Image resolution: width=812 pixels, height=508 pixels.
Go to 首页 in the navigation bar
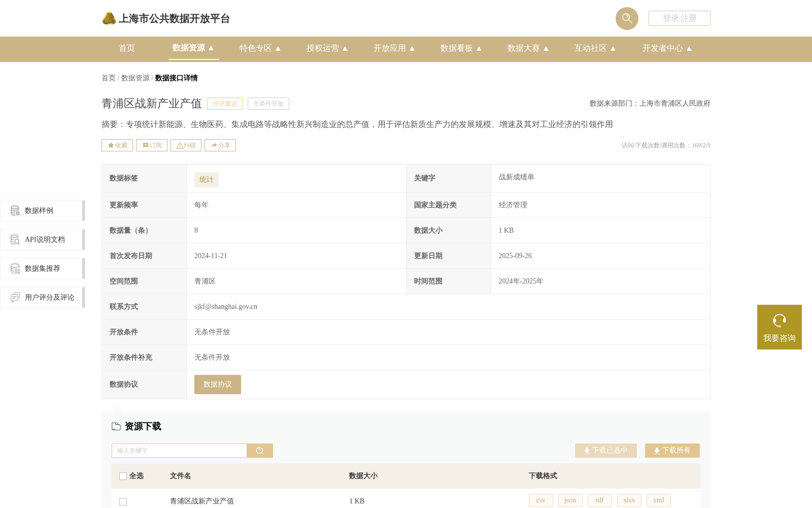tap(127, 48)
